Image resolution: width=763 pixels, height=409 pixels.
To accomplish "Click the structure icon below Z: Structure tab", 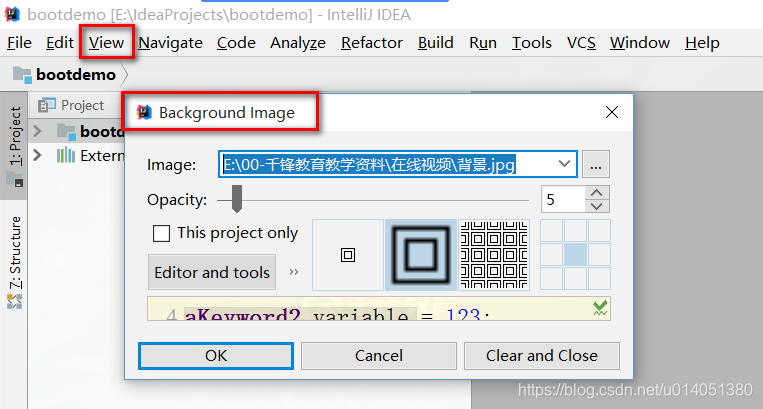I will click(x=15, y=302).
